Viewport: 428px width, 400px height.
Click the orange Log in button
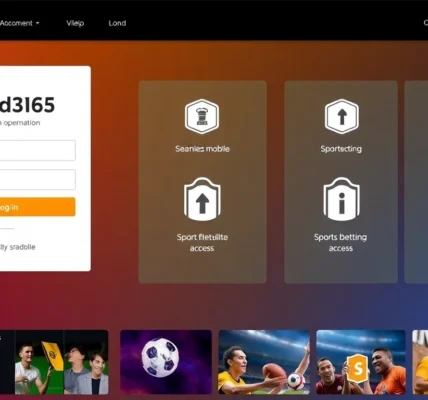pos(37,207)
